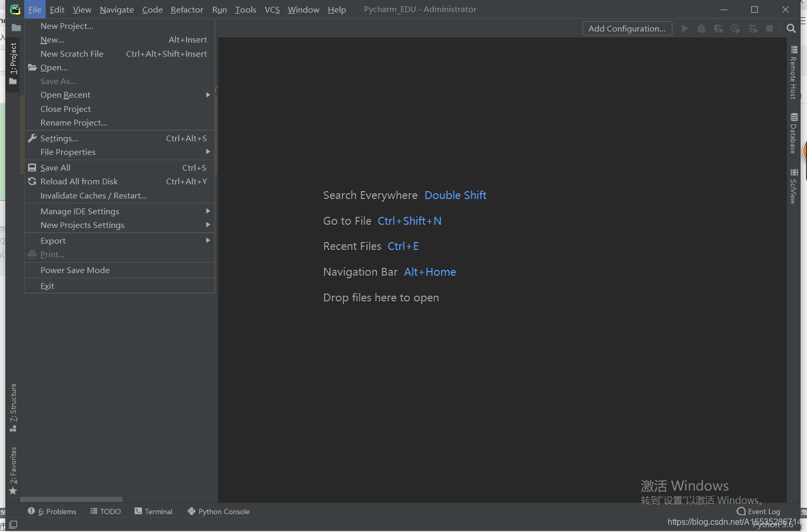
Task: Click the Debug bug icon
Action: [701, 28]
